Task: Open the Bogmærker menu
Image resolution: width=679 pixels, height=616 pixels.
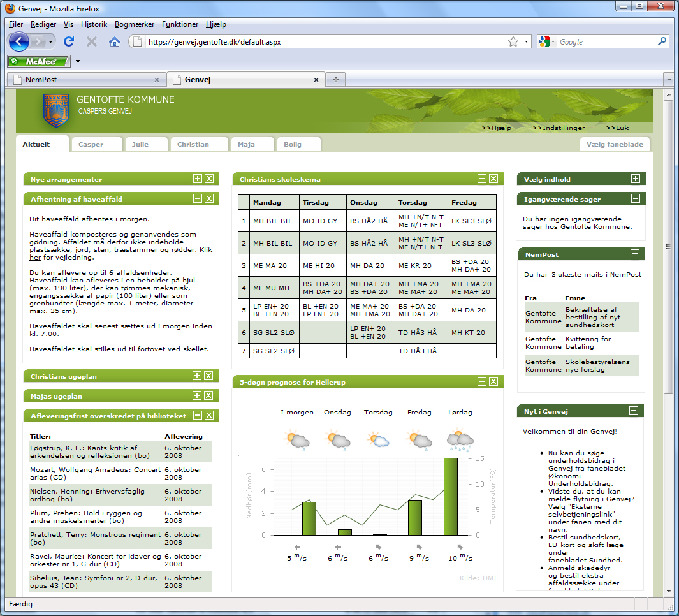Action: (134, 24)
